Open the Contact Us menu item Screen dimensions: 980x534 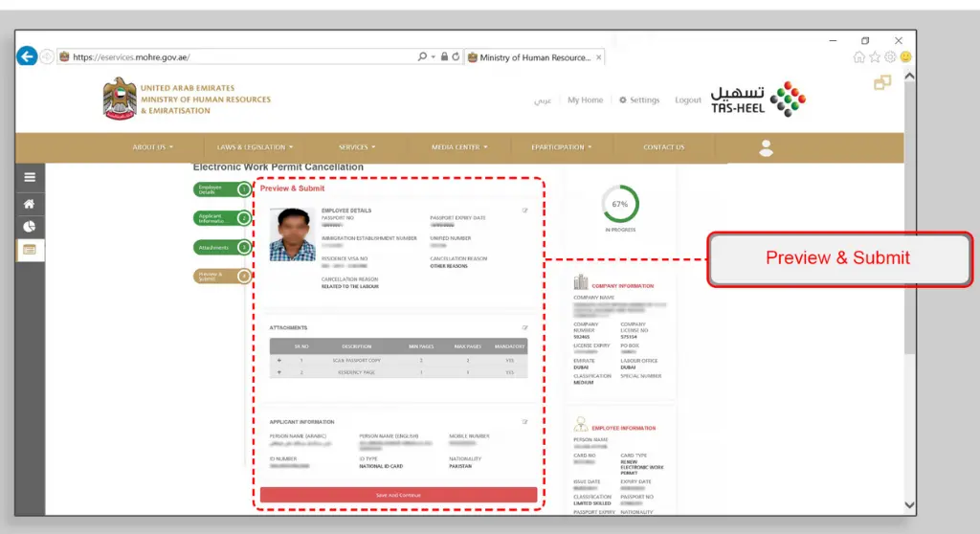[x=664, y=147]
